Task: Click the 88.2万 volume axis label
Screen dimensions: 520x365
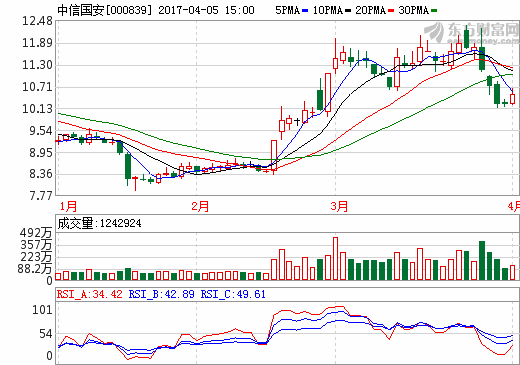Action: point(35,269)
